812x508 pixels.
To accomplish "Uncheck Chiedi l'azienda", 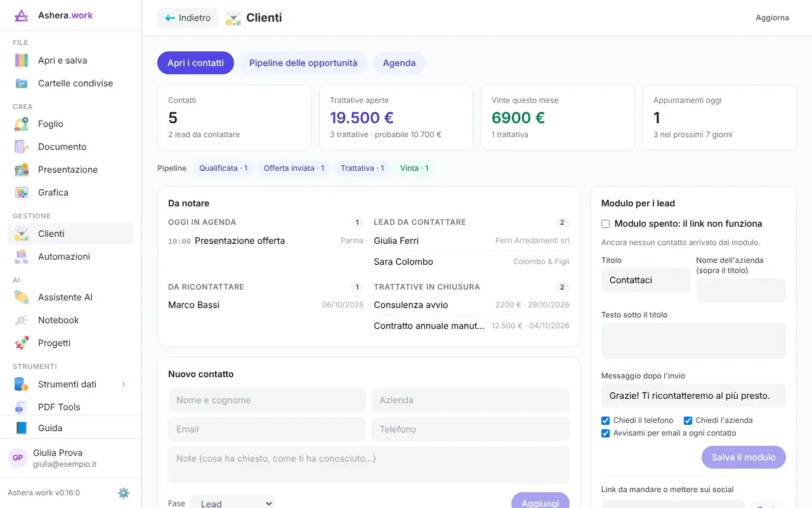I will [x=688, y=420].
